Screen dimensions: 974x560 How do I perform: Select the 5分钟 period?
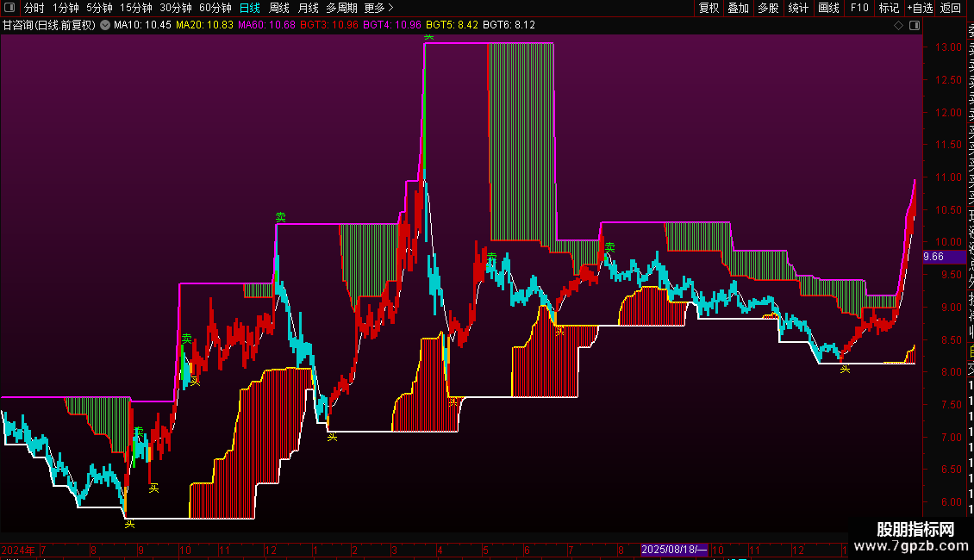click(x=99, y=8)
